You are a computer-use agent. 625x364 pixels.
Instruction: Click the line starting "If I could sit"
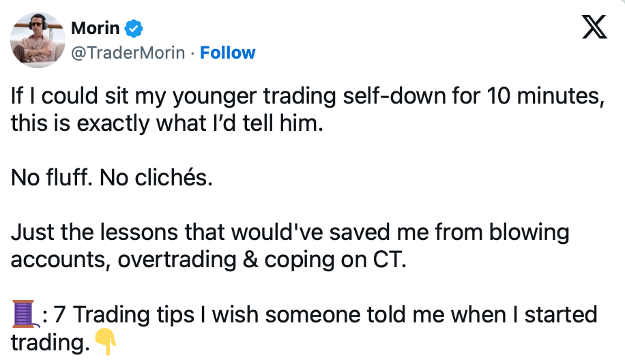[x=307, y=97]
